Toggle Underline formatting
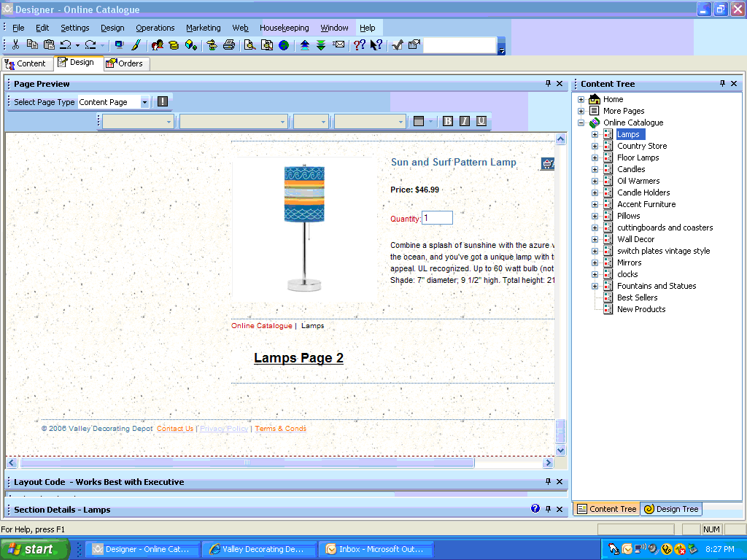The height and width of the screenshot is (560, 747). pos(481,121)
